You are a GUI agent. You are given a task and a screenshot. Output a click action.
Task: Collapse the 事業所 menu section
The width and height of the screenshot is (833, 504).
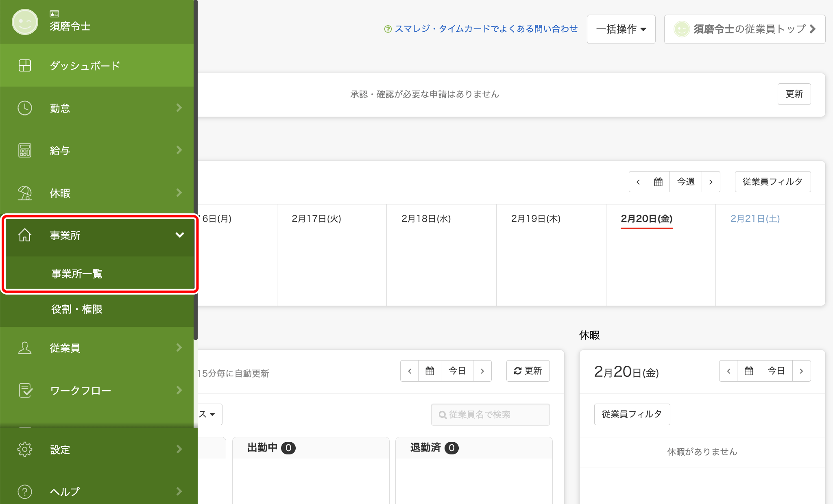[179, 235]
